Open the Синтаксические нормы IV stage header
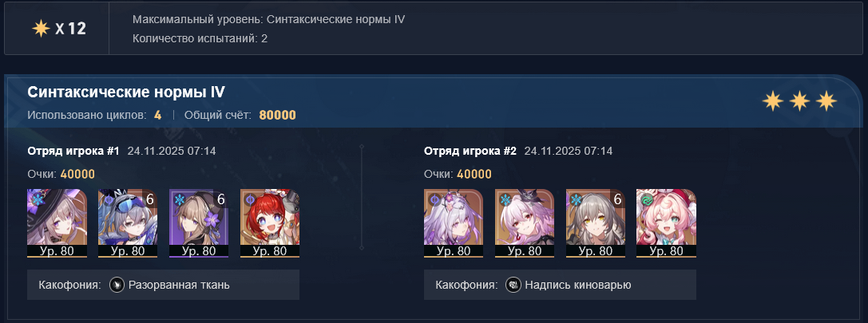868x323 pixels. point(126,93)
